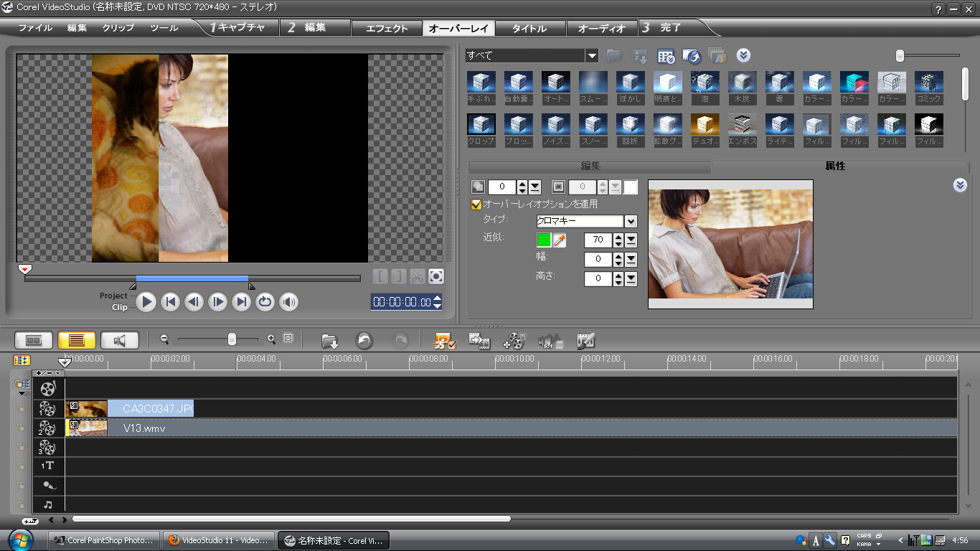Image resolution: width=980 pixels, height=551 pixels.
Task: Click the eyedropper color picker tool
Action: tap(560, 240)
